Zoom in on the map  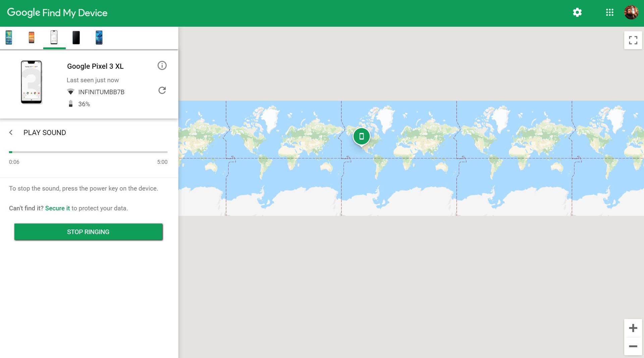633,328
